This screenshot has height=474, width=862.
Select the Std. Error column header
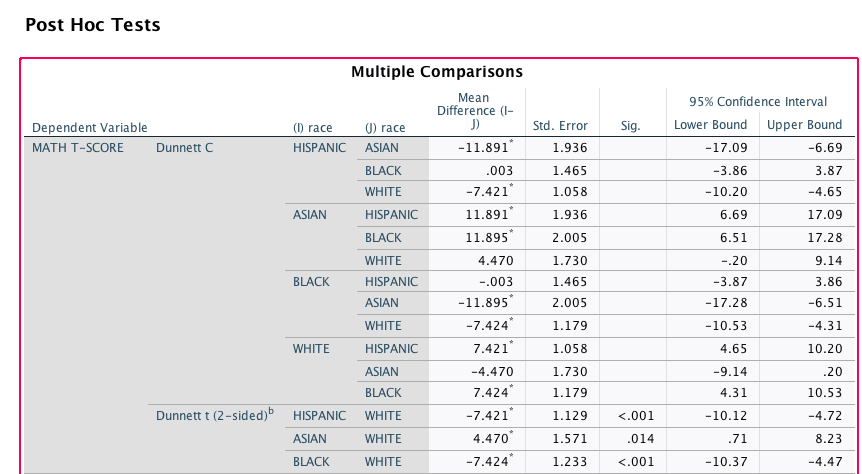click(560, 126)
